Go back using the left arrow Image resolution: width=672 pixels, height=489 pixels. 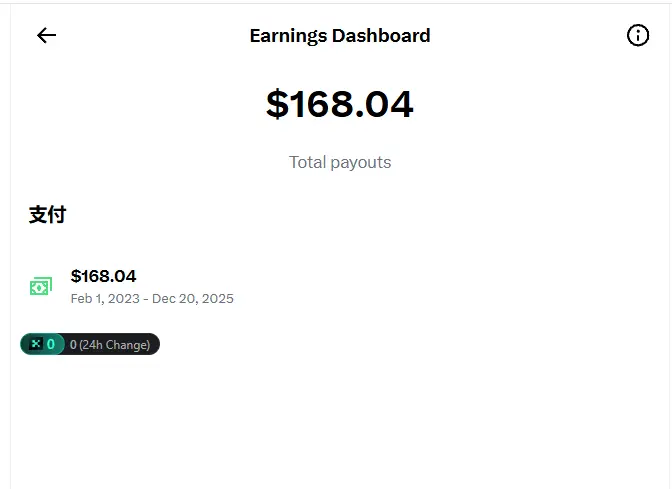[46, 36]
